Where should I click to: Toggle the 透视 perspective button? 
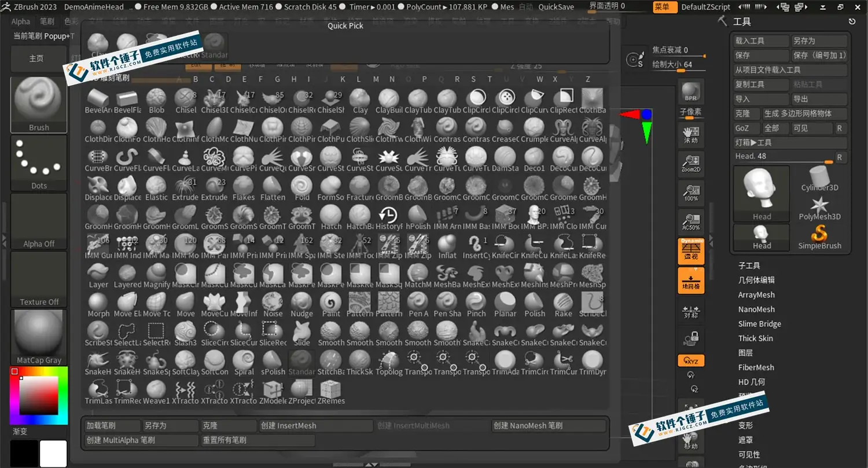click(x=691, y=251)
